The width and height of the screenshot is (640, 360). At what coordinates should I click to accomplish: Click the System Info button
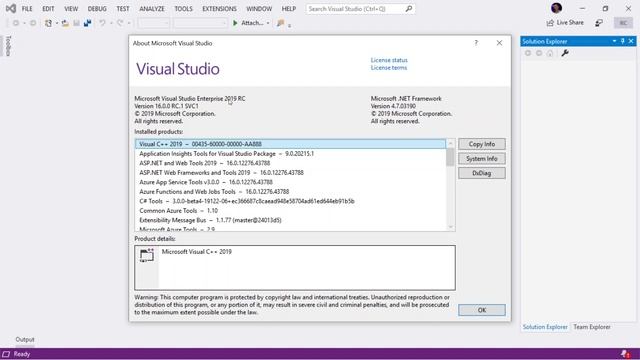click(482, 159)
